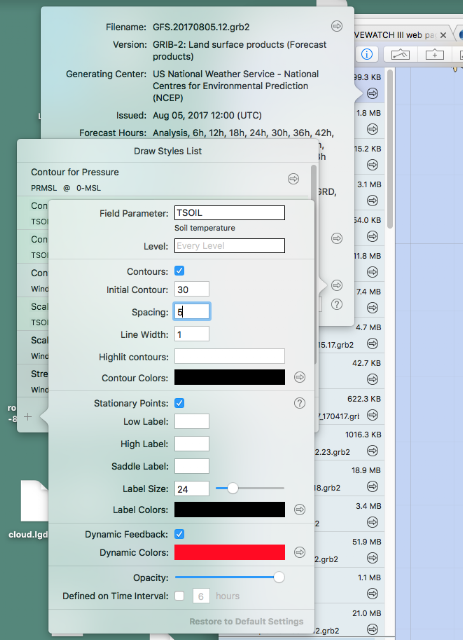Click the arrow icon for the 7.4 MB file

click(372, 308)
